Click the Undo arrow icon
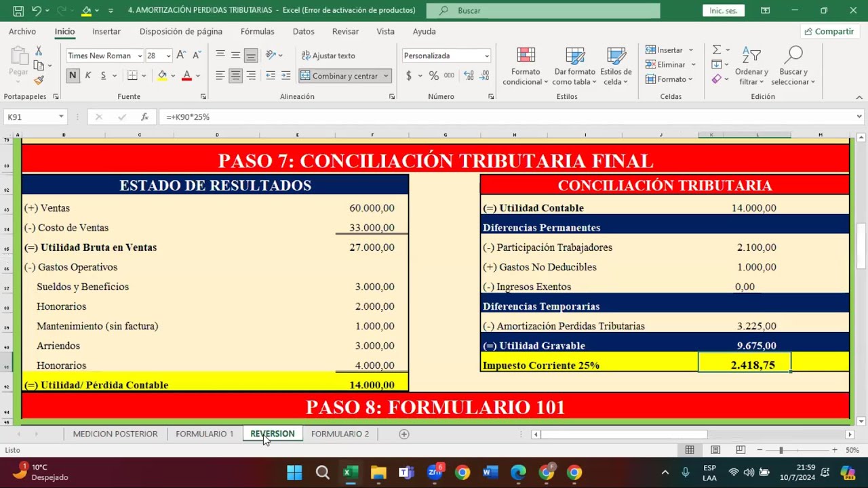Viewport: 868px width, 488px height. click(x=37, y=10)
